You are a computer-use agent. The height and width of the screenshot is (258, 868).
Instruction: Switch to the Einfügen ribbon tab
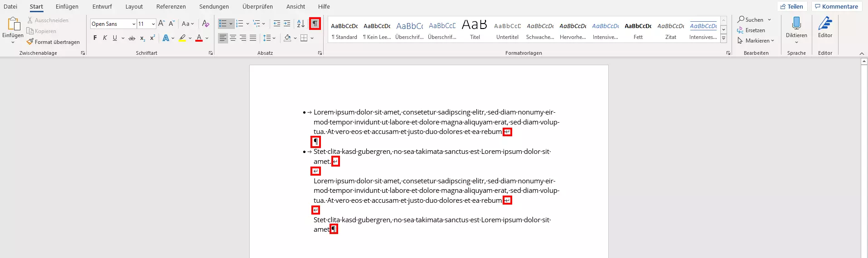(x=67, y=6)
